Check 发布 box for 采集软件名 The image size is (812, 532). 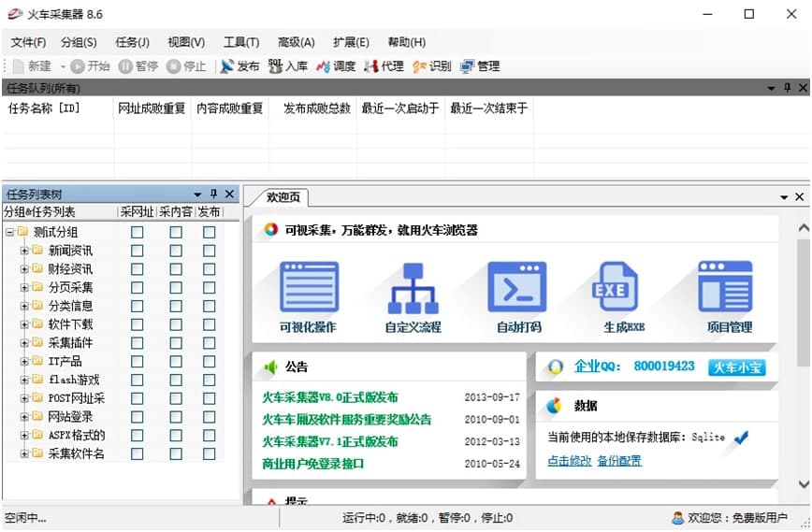tap(210, 453)
